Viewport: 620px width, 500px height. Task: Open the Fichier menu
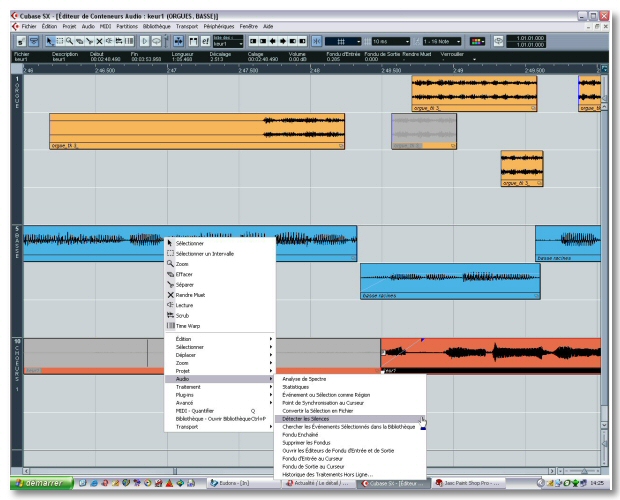click(x=29, y=26)
